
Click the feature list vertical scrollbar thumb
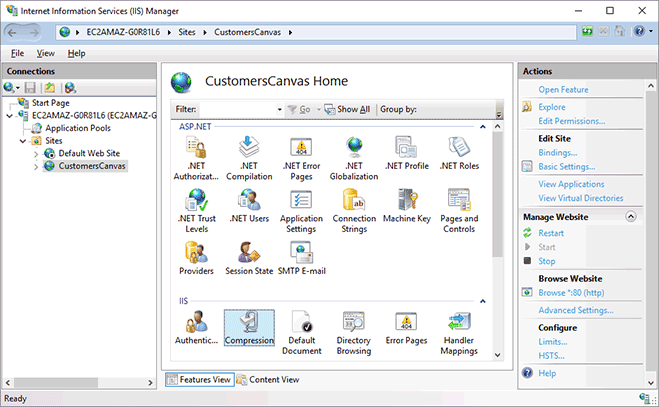pyautogui.click(x=498, y=194)
